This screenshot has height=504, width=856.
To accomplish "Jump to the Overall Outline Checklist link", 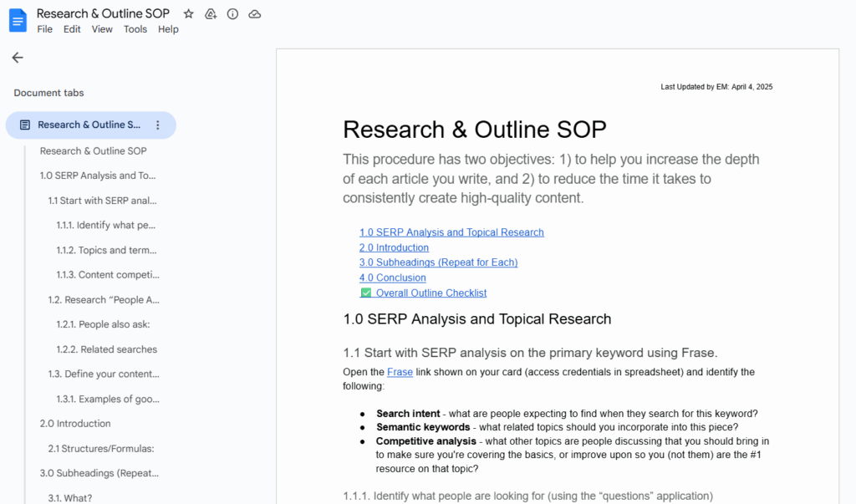I will point(431,293).
